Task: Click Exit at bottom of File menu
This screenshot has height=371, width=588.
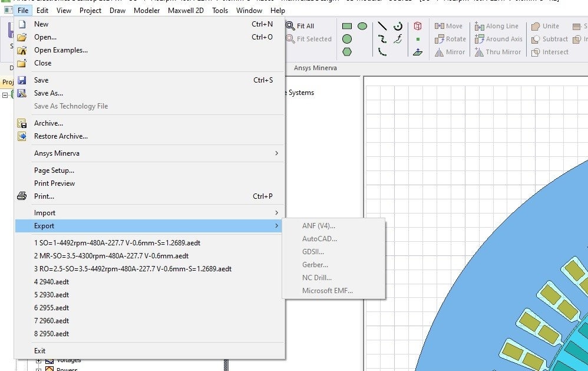Action: pos(39,351)
